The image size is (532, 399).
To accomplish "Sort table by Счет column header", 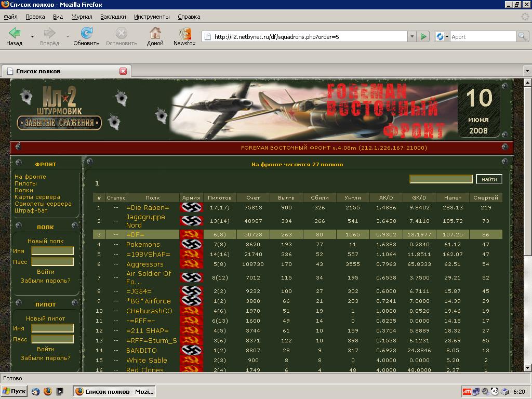I will (x=253, y=197).
